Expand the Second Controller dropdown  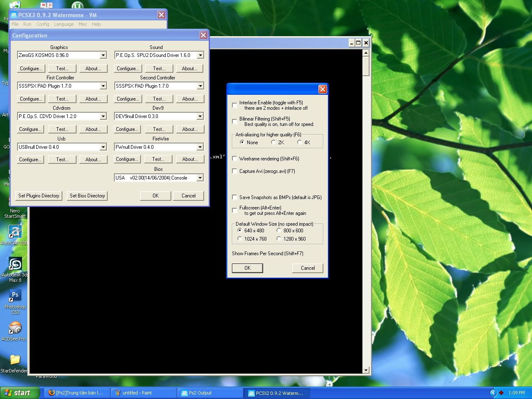click(200, 86)
